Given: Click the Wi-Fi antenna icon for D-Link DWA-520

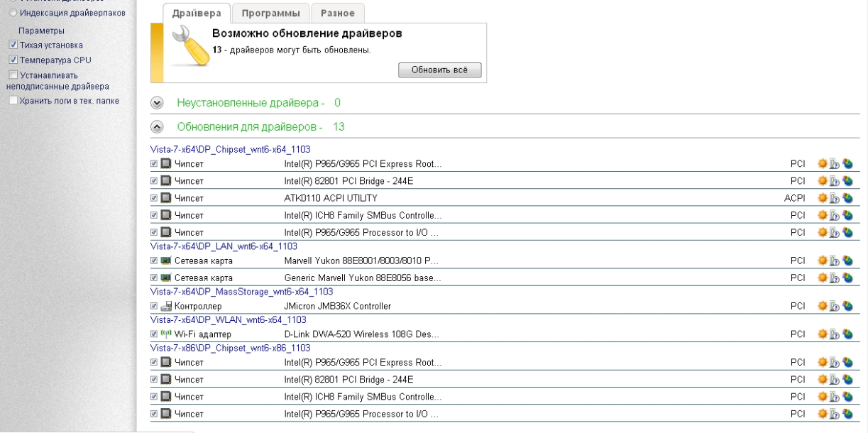Looking at the screenshot, I should (x=166, y=334).
